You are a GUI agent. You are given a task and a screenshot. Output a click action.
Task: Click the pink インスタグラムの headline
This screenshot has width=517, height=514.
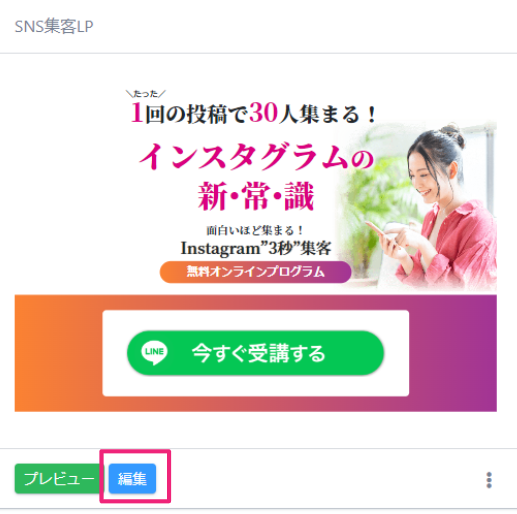click(256, 157)
